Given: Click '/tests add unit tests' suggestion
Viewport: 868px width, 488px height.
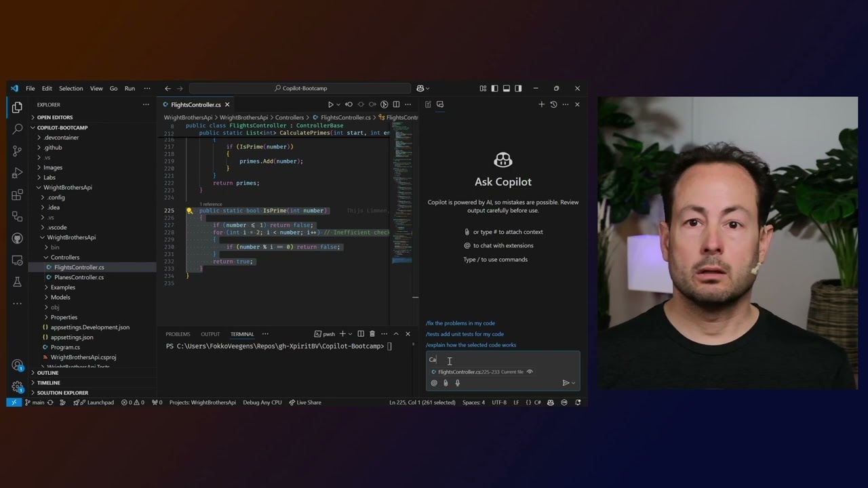Looking at the screenshot, I should pyautogui.click(x=465, y=334).
